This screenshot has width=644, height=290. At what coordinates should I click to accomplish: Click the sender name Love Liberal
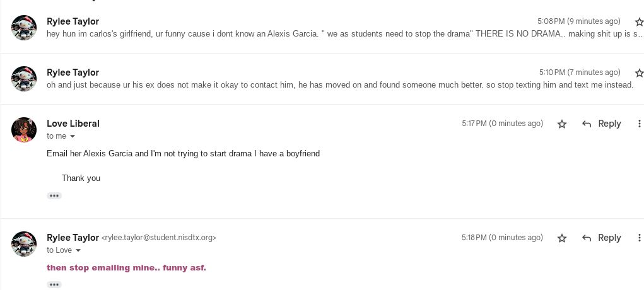point(73,124)
